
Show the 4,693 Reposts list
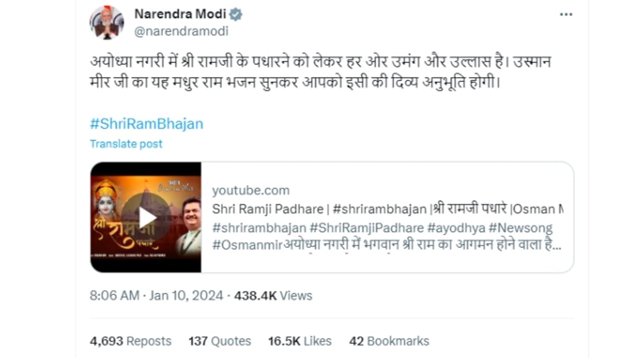coord(130,341)
